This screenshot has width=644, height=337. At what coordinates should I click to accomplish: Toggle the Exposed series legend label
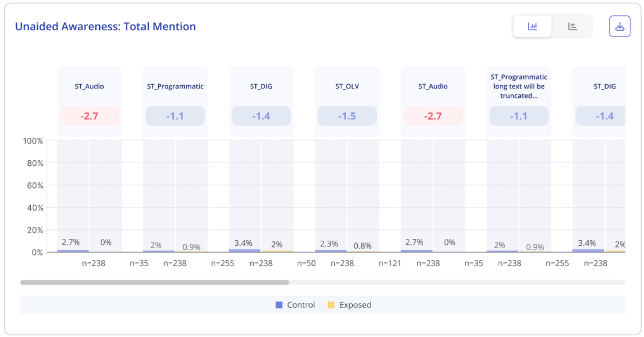(x=355, y=305)
